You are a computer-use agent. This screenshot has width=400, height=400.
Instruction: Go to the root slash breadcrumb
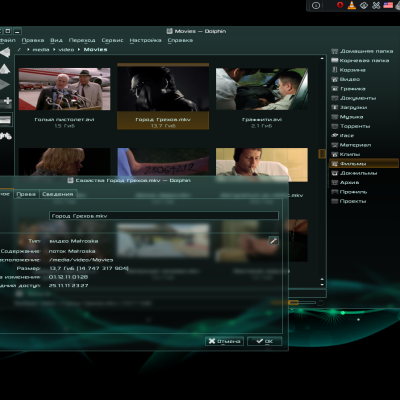(19, 50)
